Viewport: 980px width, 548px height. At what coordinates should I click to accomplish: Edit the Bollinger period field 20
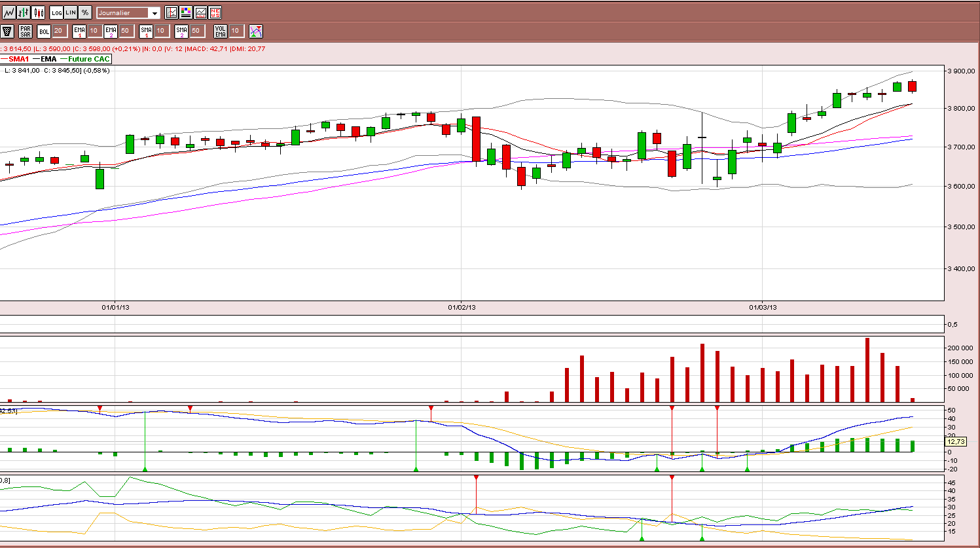click(59, 31)
